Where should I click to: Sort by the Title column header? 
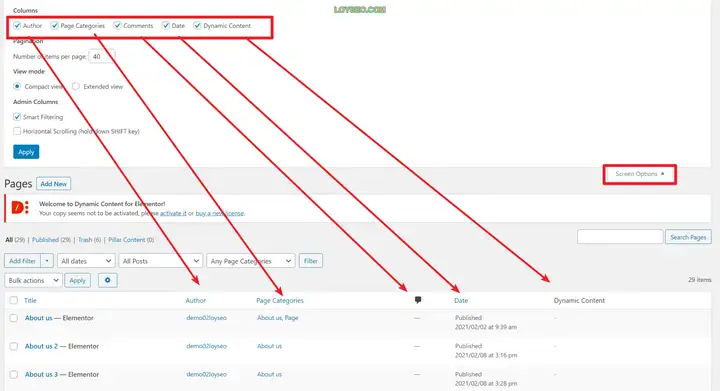(x=30, y=300)
